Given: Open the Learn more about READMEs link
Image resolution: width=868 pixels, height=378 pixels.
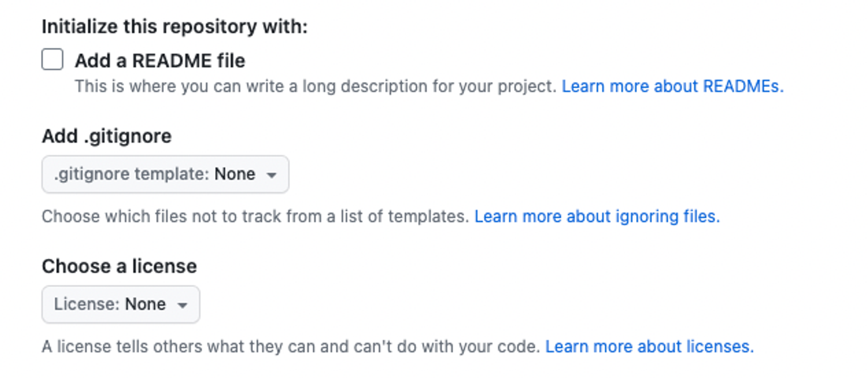Looking at the screenshot, I should pyautogui.click(x=672, y=86).
